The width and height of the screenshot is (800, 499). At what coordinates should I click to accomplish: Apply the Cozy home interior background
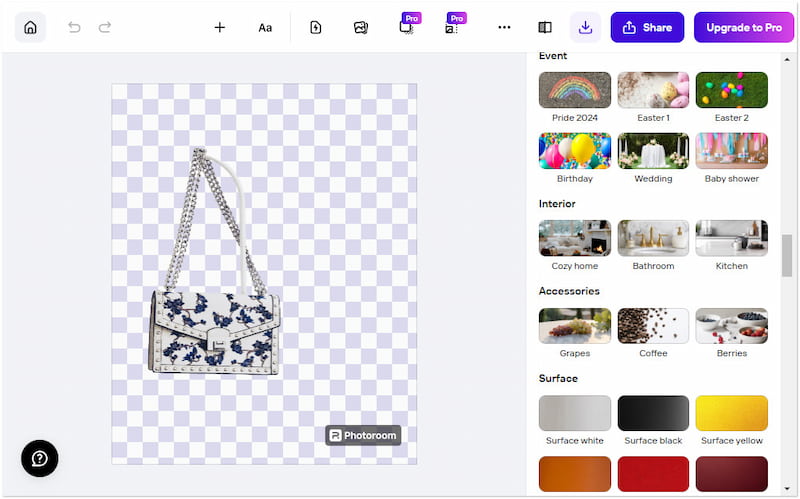pos(575,238)
